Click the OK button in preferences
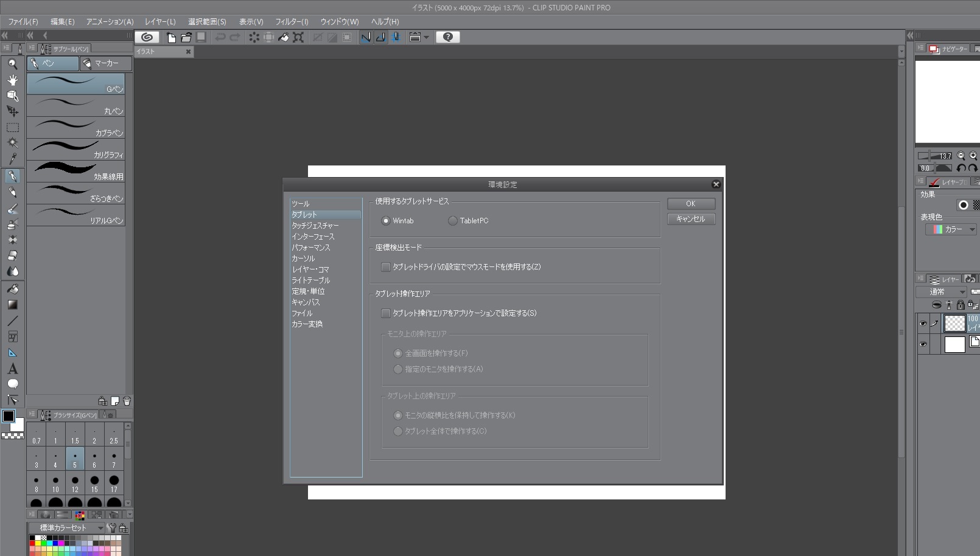Image resolution: width=980 pixels, height=556 pixels. pyautogui.click(x=691, y=204)
